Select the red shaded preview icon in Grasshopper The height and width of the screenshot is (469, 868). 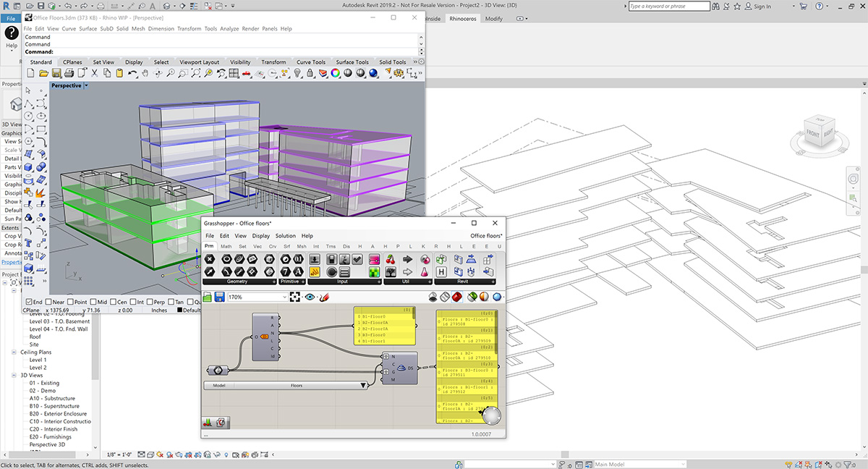(x=456, y=297)
